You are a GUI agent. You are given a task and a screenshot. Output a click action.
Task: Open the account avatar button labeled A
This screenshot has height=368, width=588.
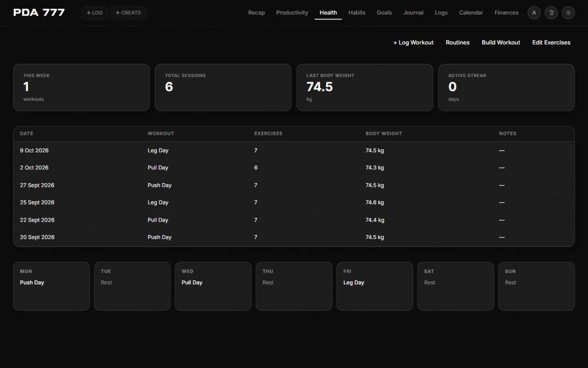534,13
